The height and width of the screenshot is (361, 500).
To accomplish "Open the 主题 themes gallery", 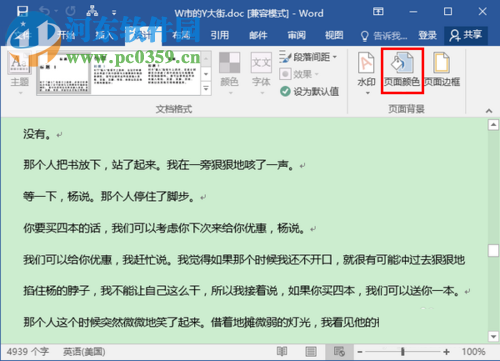I will coord(19,72).
